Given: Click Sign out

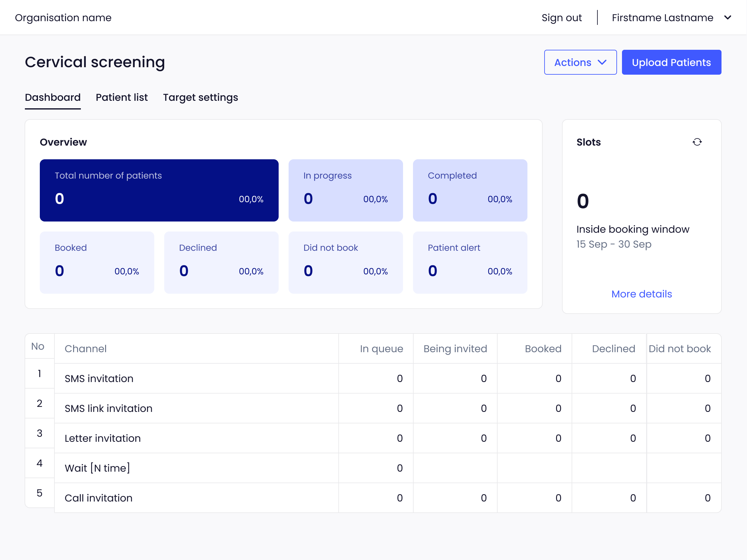Looking at the screenshot, I should (561, 17).
